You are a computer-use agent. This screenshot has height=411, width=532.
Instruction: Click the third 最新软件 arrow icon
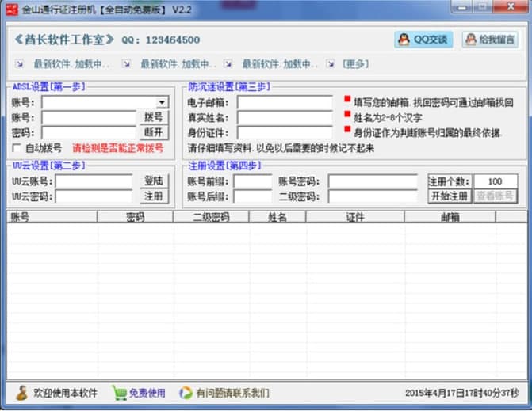pyautogui.click(x=228, y=63)
